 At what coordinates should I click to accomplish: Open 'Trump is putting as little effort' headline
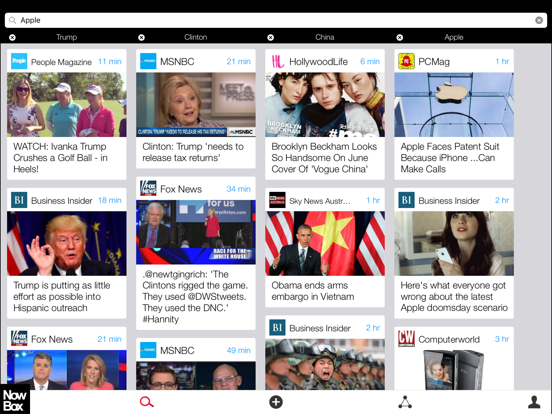62,296
